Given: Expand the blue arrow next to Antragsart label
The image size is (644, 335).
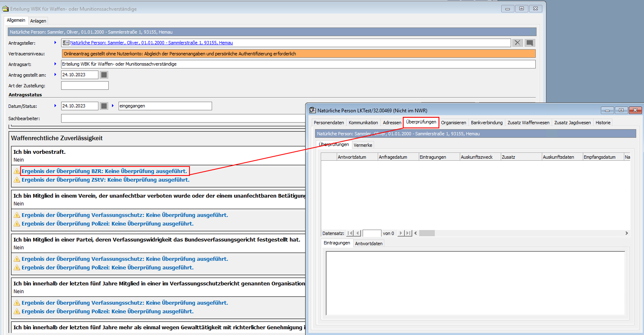Looking at the screenshot, I should (55, 64).
